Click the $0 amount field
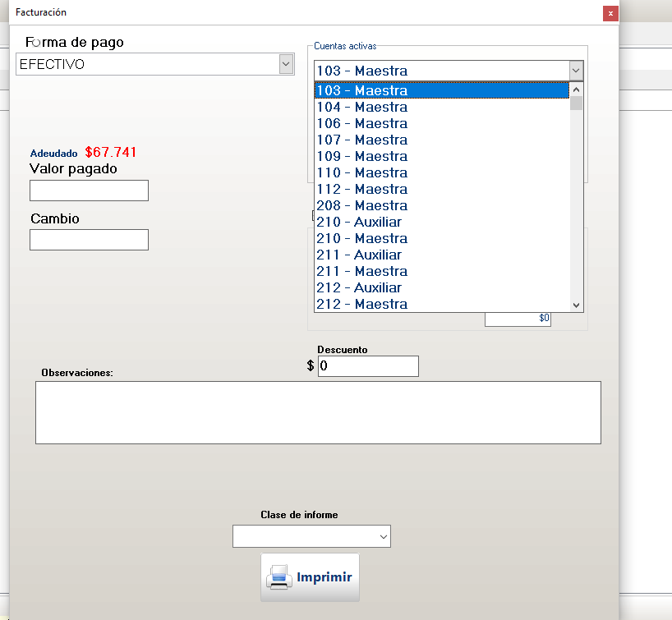 tap(518, 318)
